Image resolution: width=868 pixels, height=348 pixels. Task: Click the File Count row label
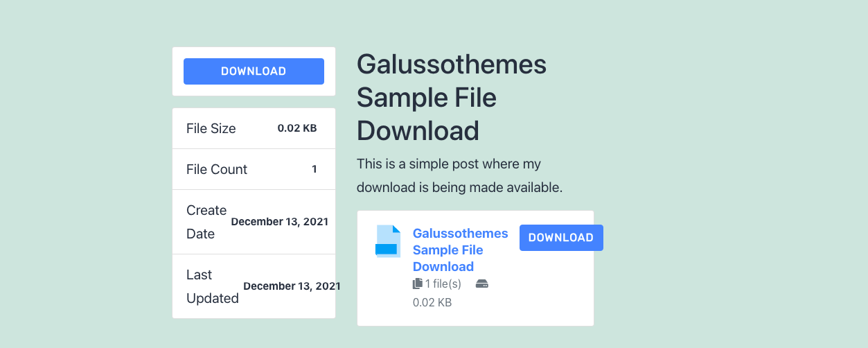pos(217,169)
